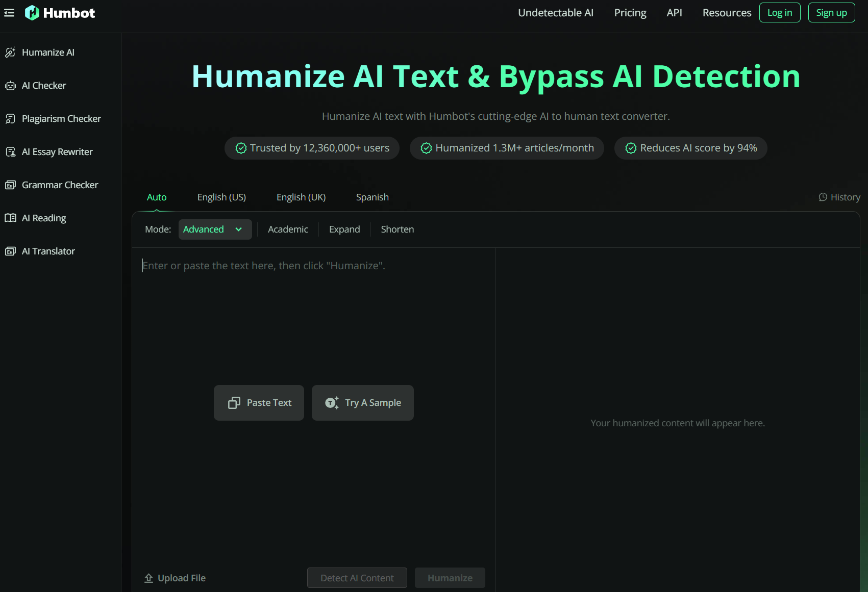Click the Humbot logo icon
This screenshot has width=868, height=592.
[x=32, y=13]
